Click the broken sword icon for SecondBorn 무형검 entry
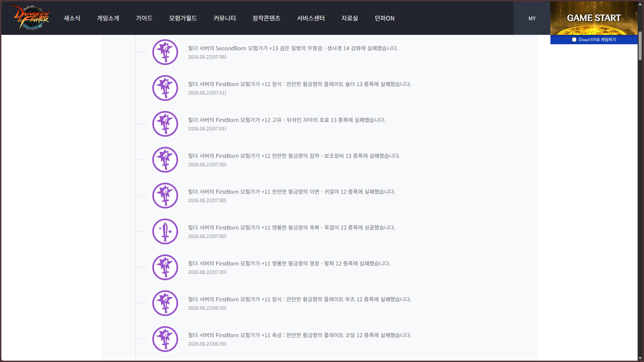Screen dimensions: 644x362 pos(165,52)
